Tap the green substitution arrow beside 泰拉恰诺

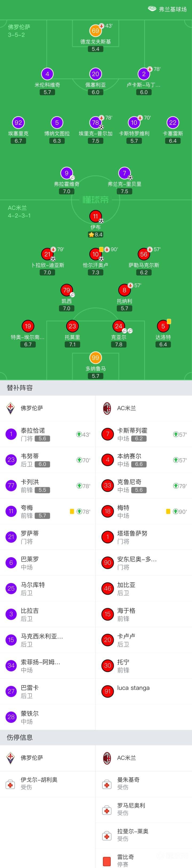[x=79, y=434]
